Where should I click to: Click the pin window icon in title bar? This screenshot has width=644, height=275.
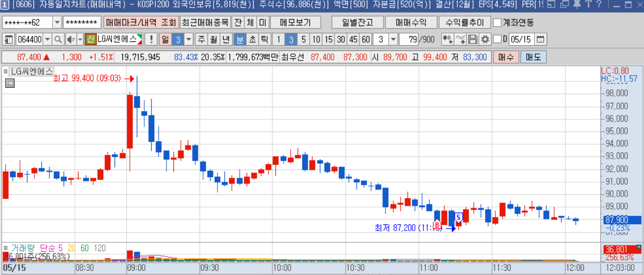click(x=576, y=5)
